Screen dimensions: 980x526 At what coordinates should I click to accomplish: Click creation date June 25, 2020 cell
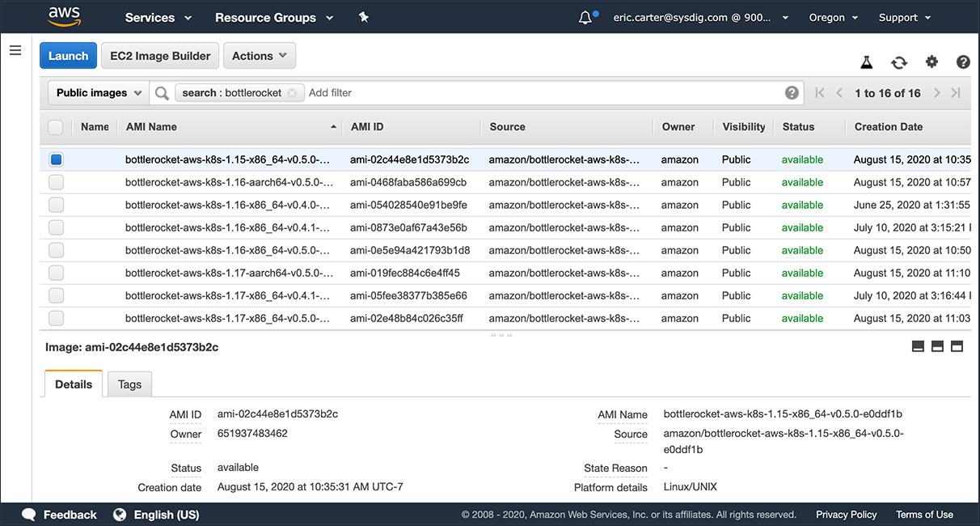coord(912,205)
